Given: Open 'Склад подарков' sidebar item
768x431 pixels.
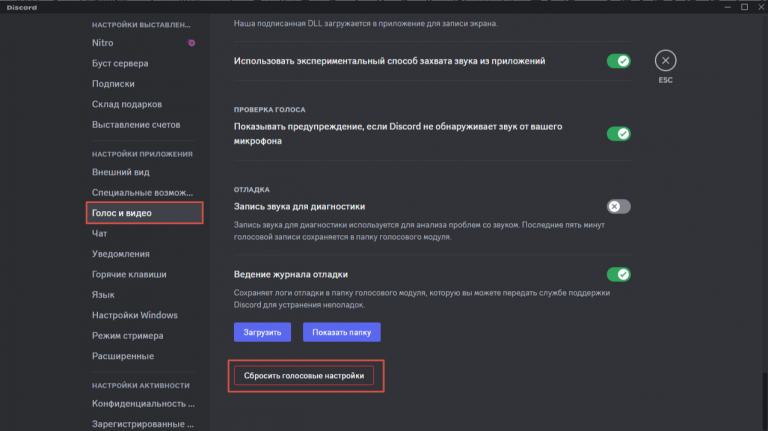Looking at the screenshot, I should [x=127, y=104].
